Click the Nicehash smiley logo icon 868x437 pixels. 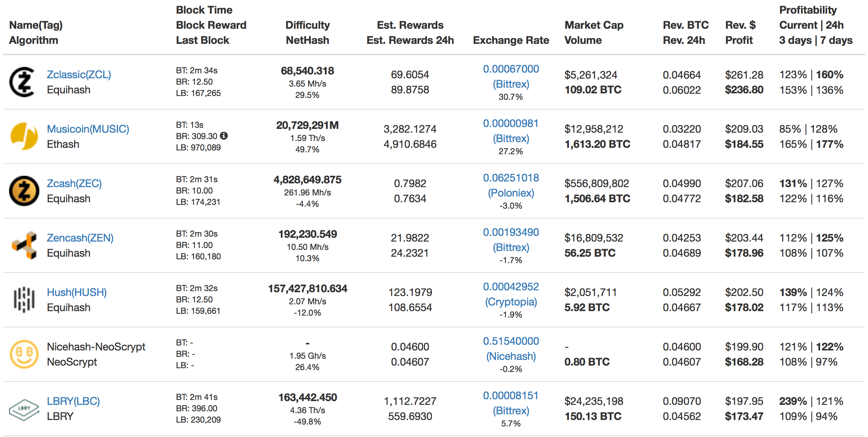(x=24, y=354)
